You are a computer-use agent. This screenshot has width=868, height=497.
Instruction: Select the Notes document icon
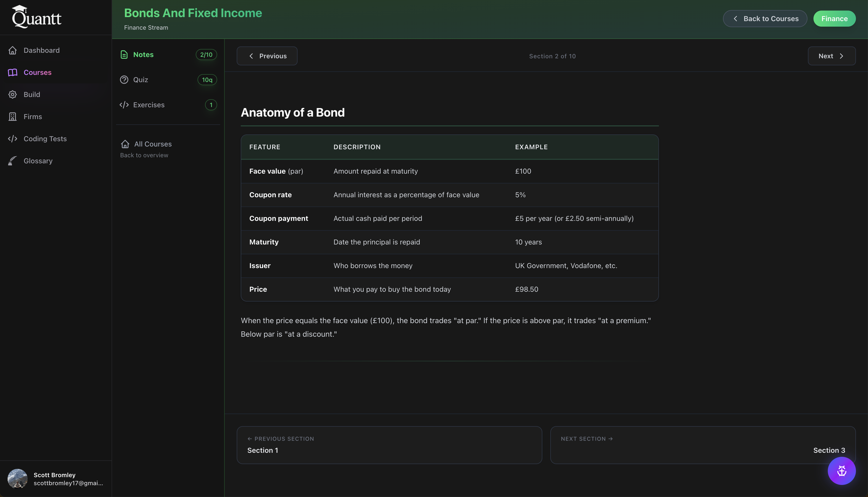tap(124, 54)
